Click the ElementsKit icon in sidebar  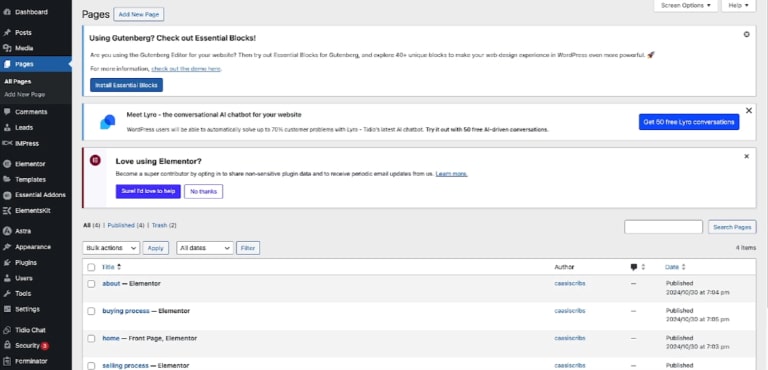tap(7, 211)
